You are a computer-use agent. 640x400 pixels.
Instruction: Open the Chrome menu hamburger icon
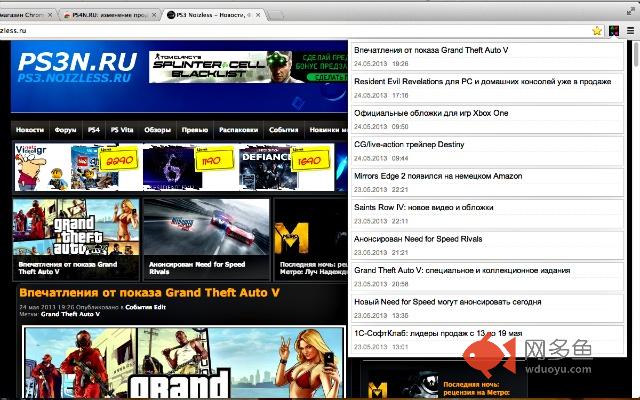tap(631, 31)
